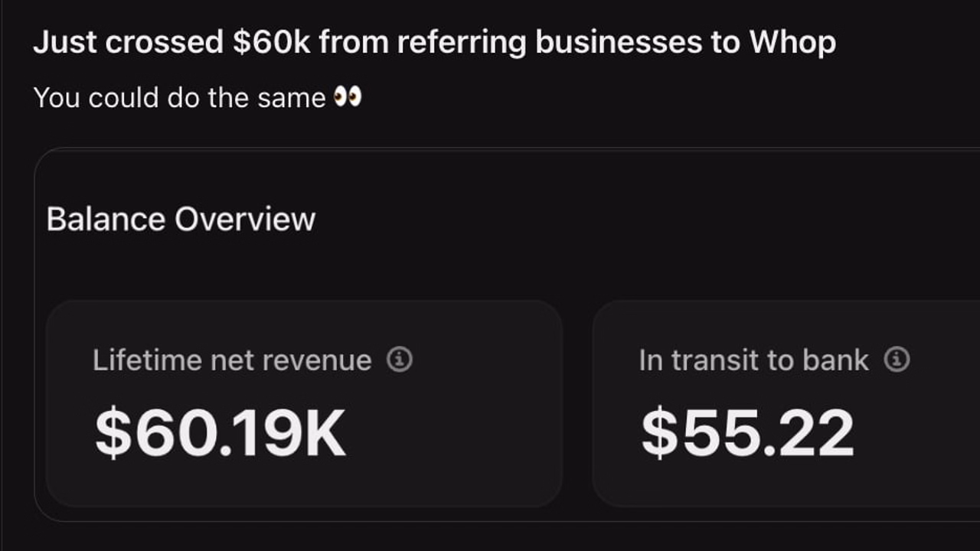
Task: Click the word Whop in the headline
Action: click(x=792, y=44)
